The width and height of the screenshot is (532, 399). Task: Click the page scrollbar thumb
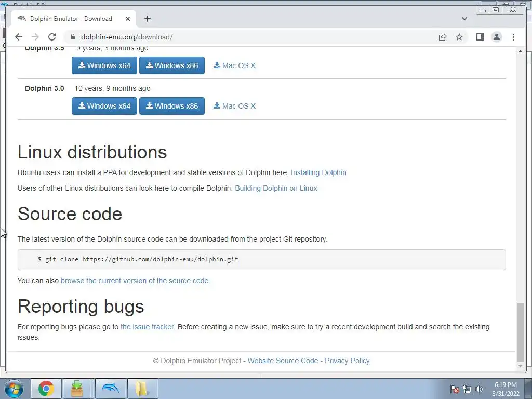pos(520,332)
